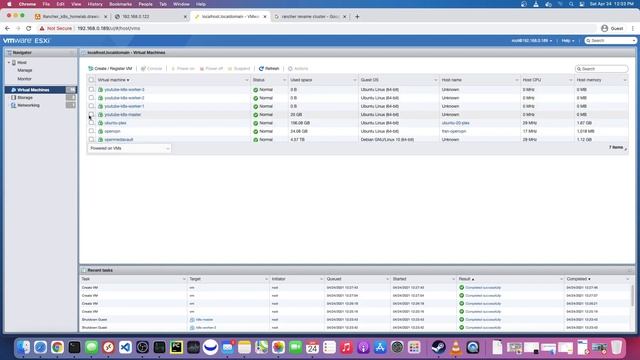Open VLC cone icon in the Dock
Screen dimensions: 640x360
pos(456,347)
